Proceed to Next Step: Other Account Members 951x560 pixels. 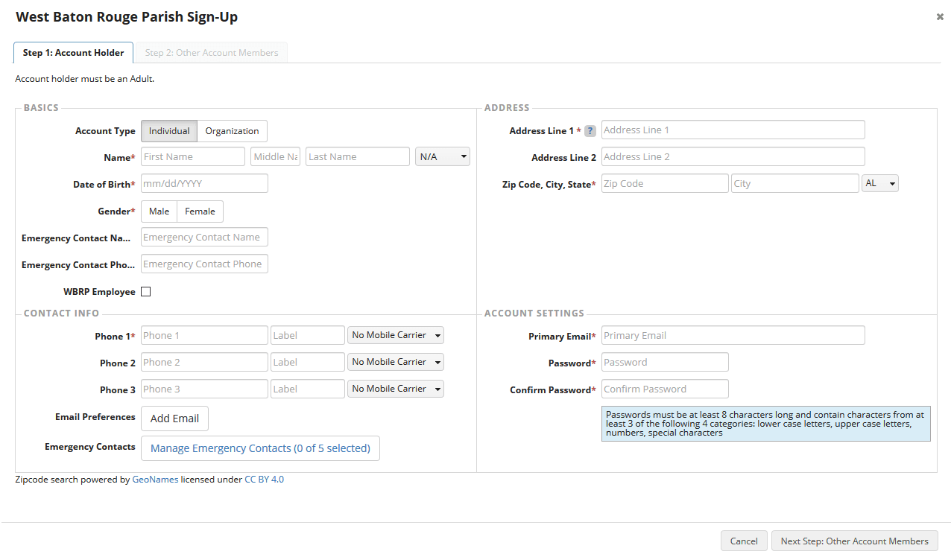(x=854, y=541)
